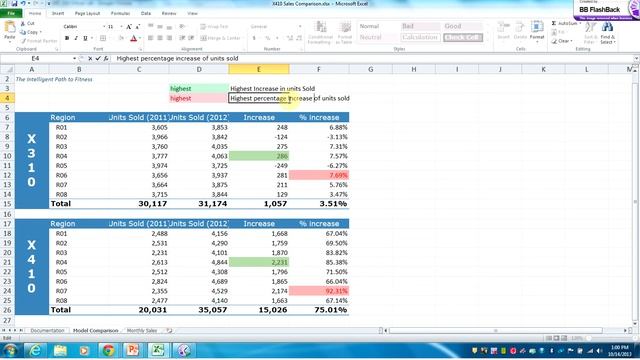The width and height of the screenshot is (640, 360).
Task: Open the Calibri font name dropdown
Action: tap(104, 27)
